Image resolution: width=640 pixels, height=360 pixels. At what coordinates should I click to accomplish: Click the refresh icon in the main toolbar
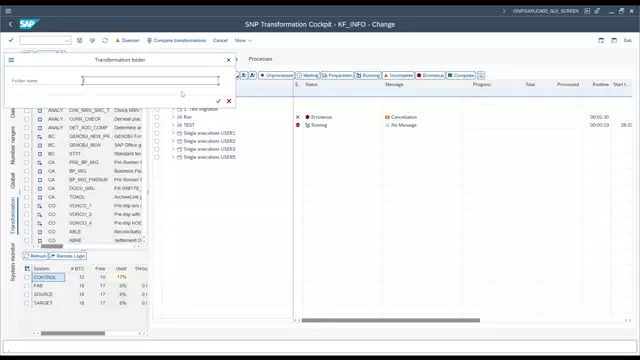105,40
